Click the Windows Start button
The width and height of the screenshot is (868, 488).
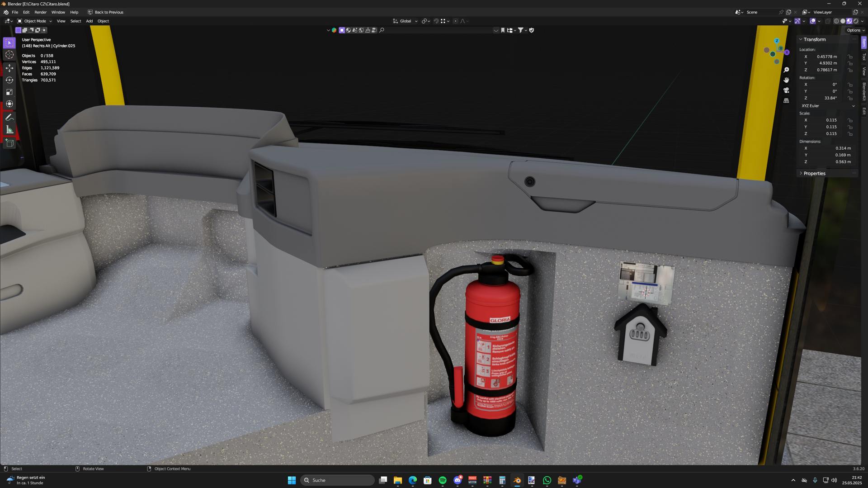point(292,480)
